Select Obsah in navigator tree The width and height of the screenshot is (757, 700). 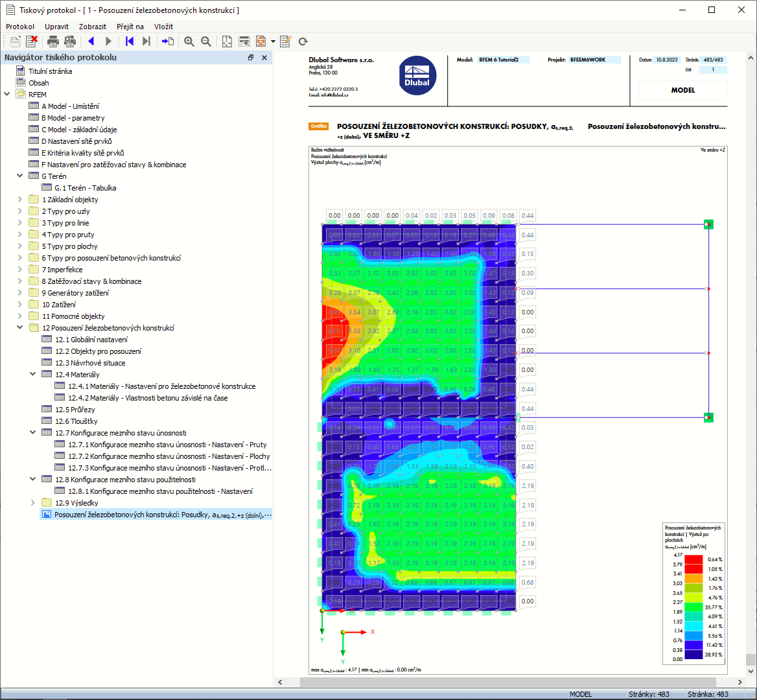[39, 82]
